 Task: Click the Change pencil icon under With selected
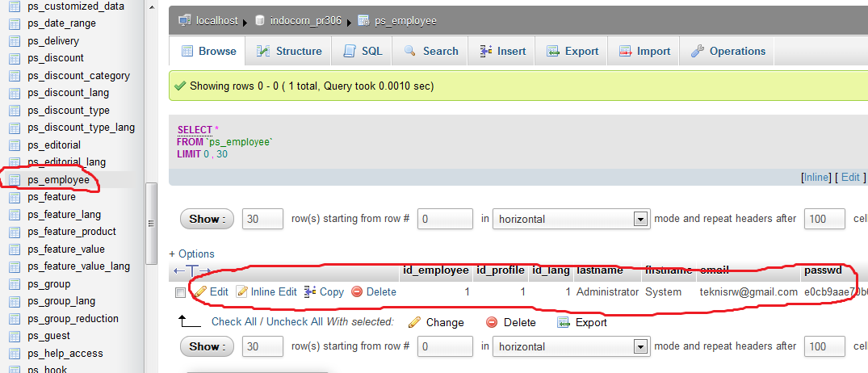tap(414, 322)
